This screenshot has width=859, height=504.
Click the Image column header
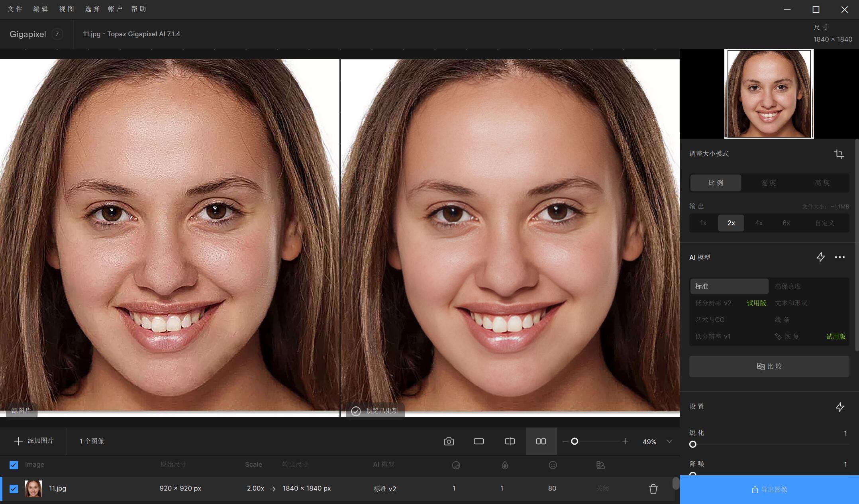35,465
